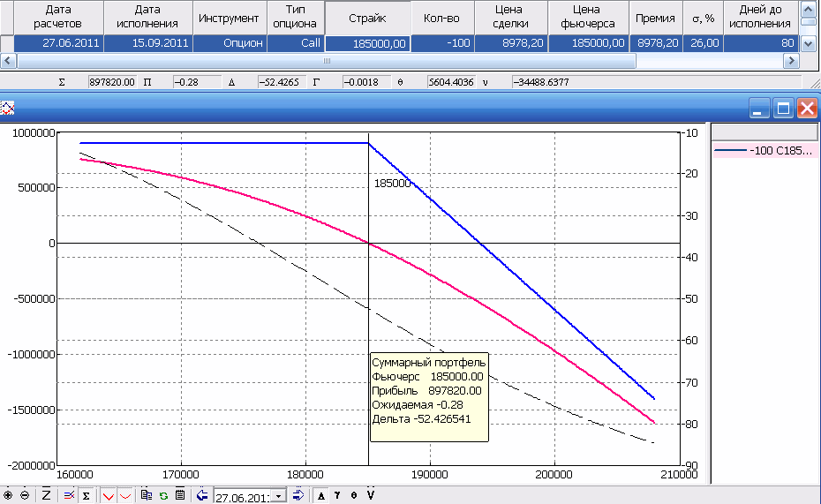The width and height of the screenshot is (821, 504).
Task: Click the copy chart icon
Action: coord(147,495)
